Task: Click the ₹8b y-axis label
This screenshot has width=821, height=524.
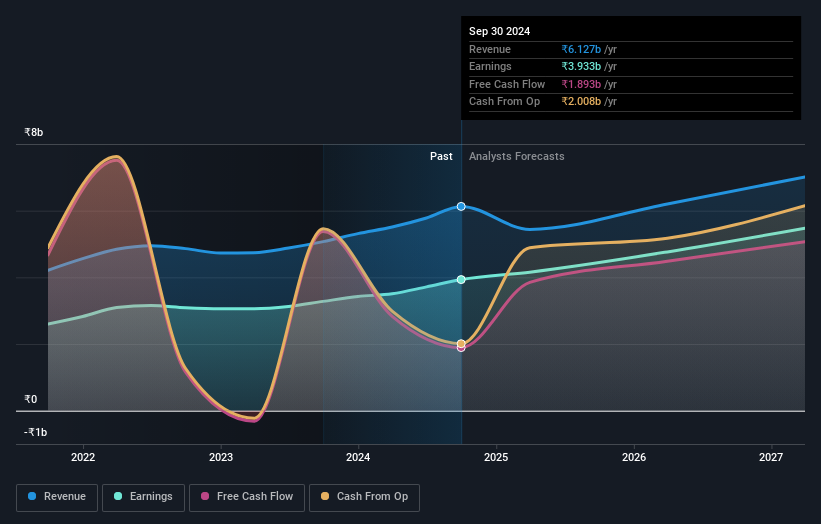Action: pyautogui.click(x=34, y=132)
